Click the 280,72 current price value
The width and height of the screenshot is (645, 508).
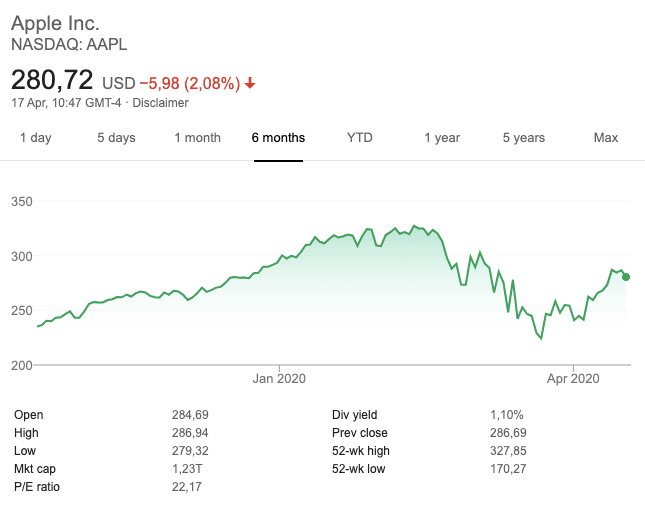click(52, 80)
